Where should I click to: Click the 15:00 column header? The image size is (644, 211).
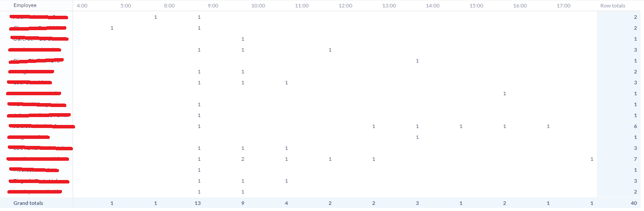click(x=476, y=6)
